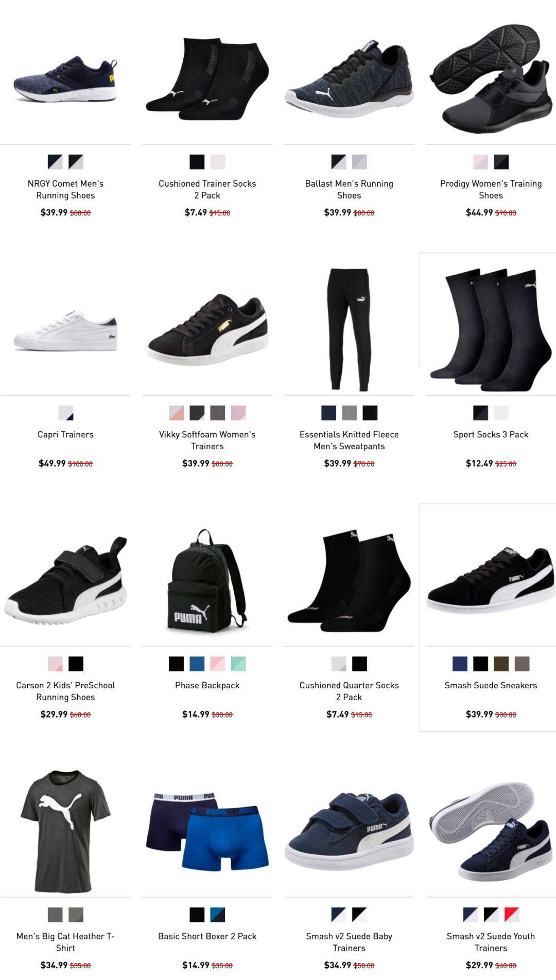This screenshot has height=980, width=556.
Task: Open Capri Trainers product title
Action: click(65, 434)
